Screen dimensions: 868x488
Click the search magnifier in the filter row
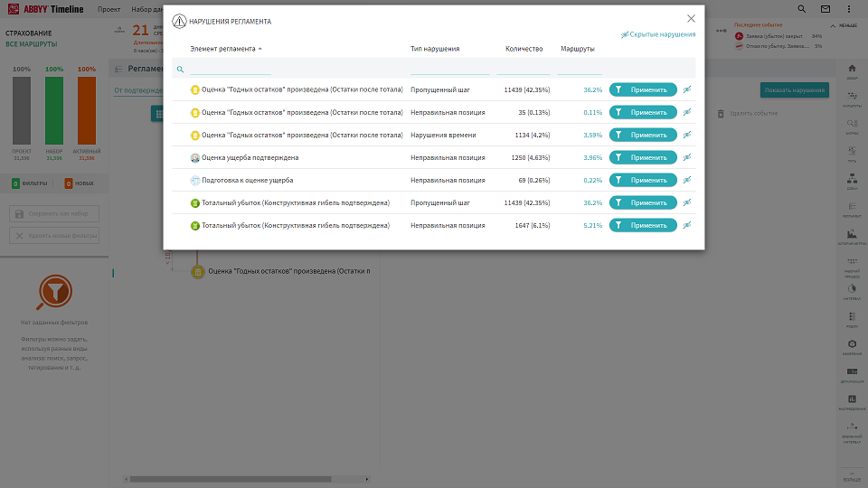(180, 70)
